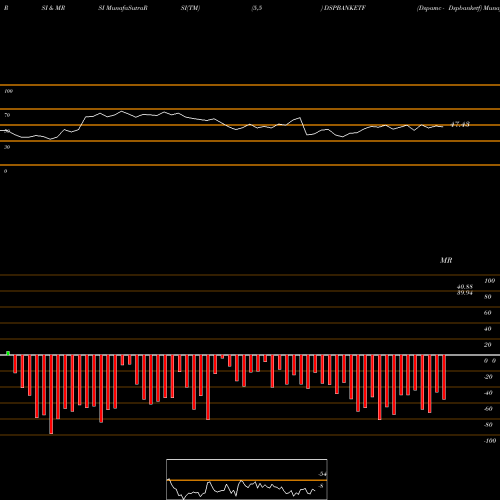Click the 40.88 value in MR panel
This screenshot has height=500, width=500.
click(465, 287)
